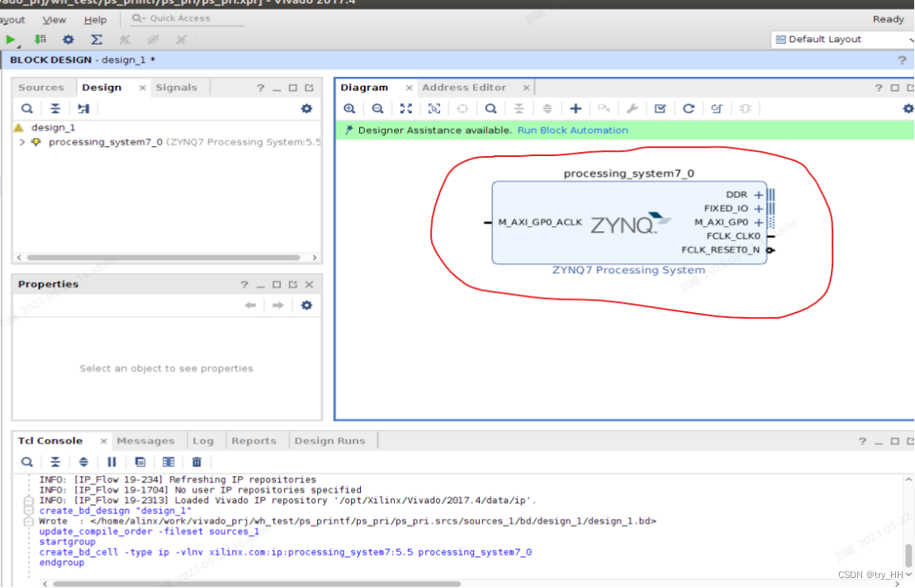
Task: Fit diagram to window with Zoom Fit
Action: [x=406, y=108]
